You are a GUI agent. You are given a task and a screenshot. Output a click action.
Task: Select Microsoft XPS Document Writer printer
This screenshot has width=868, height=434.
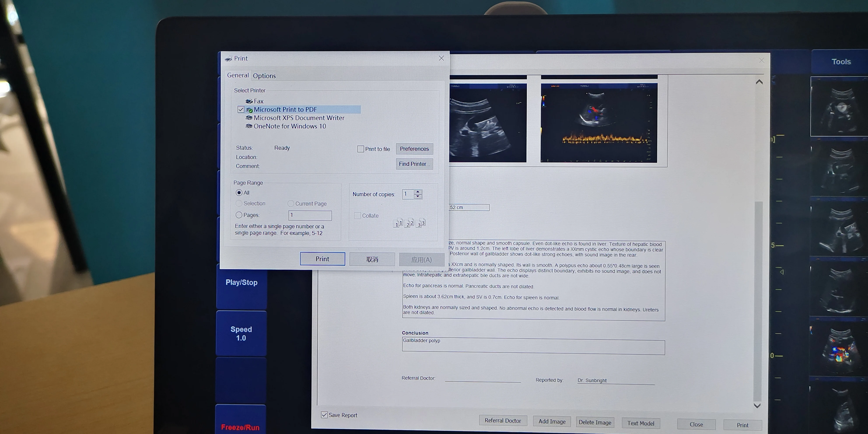coord(299,118)
